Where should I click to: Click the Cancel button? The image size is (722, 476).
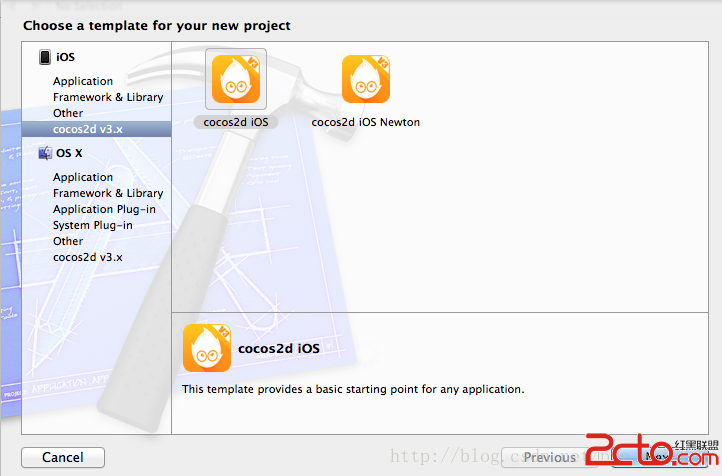(x=63, y=457)
